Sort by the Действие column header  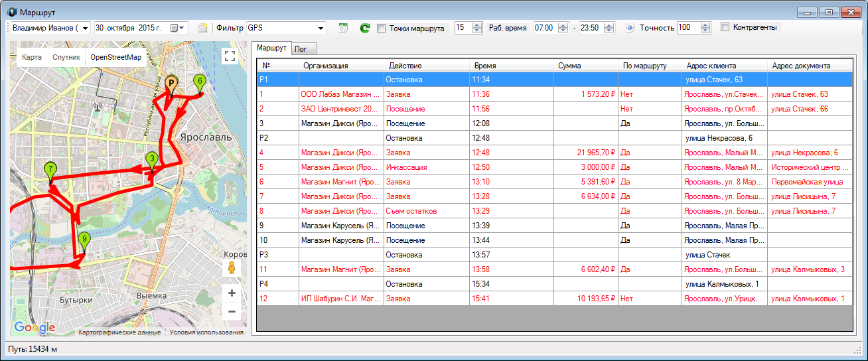(427, 66)
